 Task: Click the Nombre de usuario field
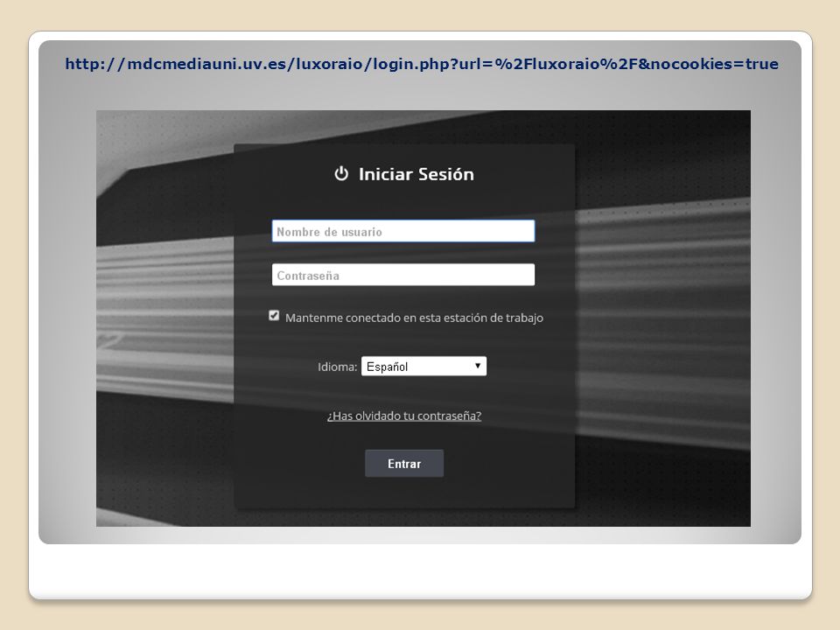pos(402,231)
